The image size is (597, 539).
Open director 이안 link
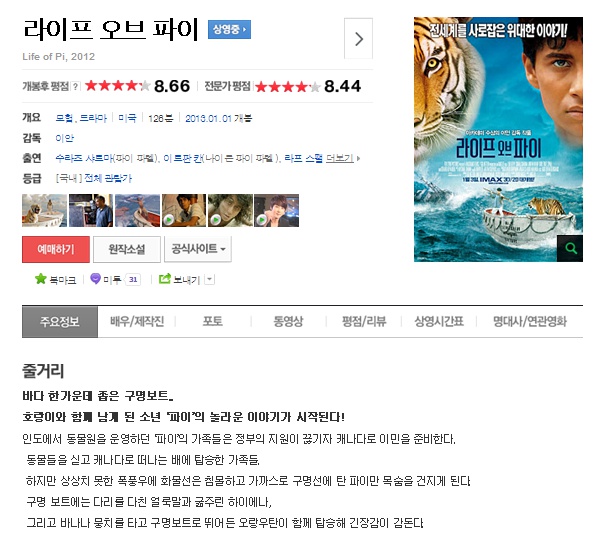coord(65,138)
